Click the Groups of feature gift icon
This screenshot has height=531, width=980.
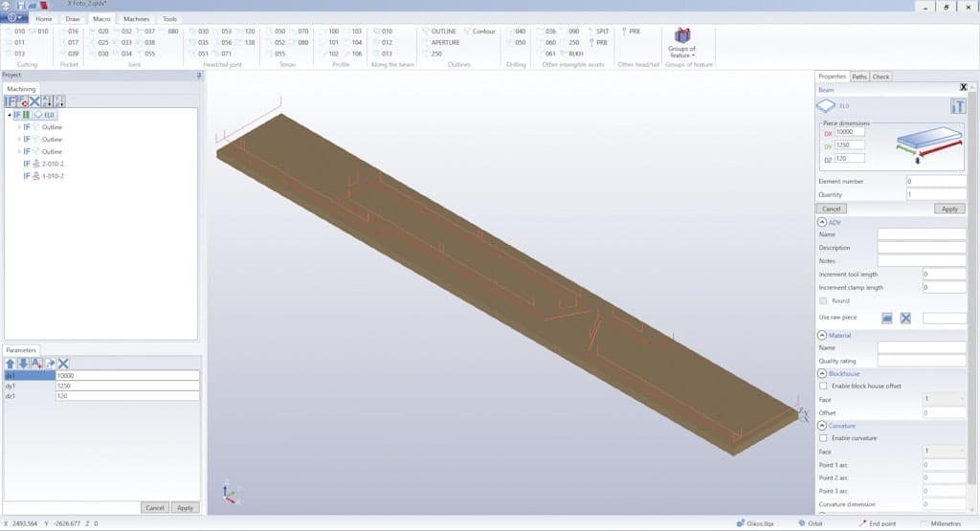coord(681,36)
